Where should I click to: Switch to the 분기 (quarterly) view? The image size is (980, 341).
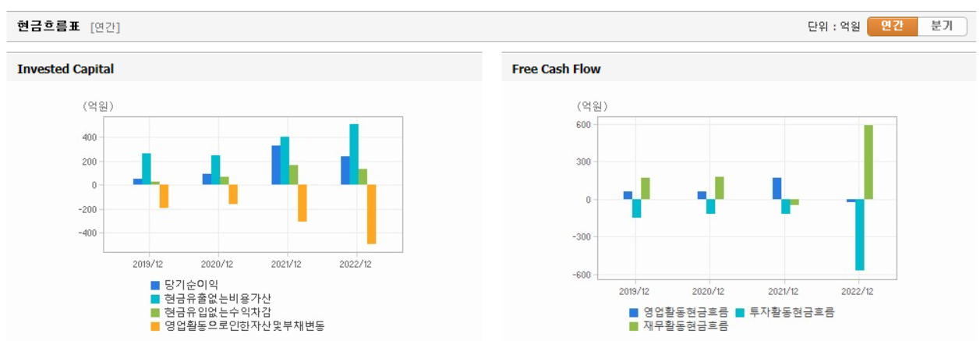[942, 26]
